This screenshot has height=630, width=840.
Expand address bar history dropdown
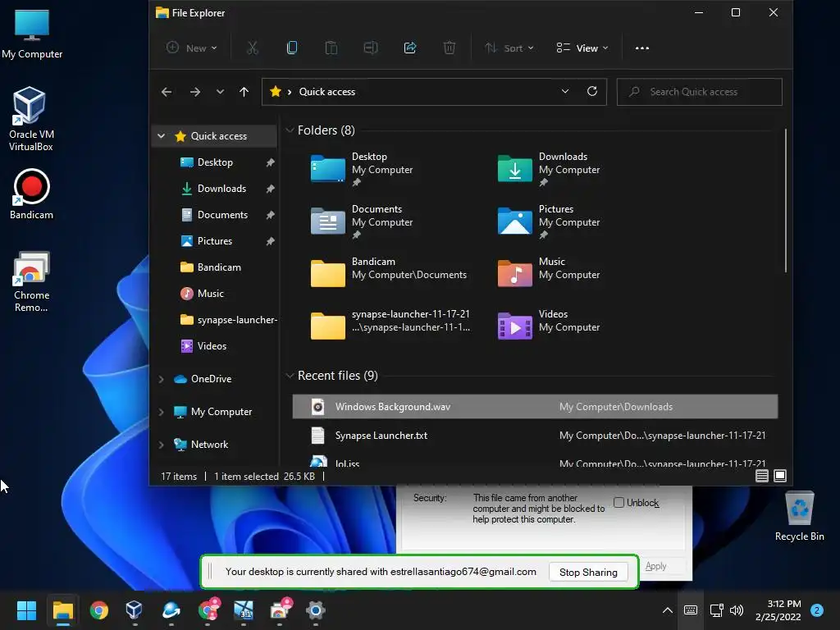point(564,91)
